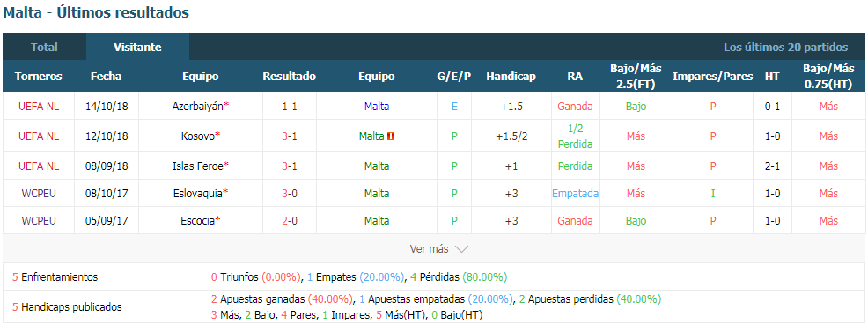Select the Visitante tab
This screenshot has width=868, height=324.
(x=138, y=47)
